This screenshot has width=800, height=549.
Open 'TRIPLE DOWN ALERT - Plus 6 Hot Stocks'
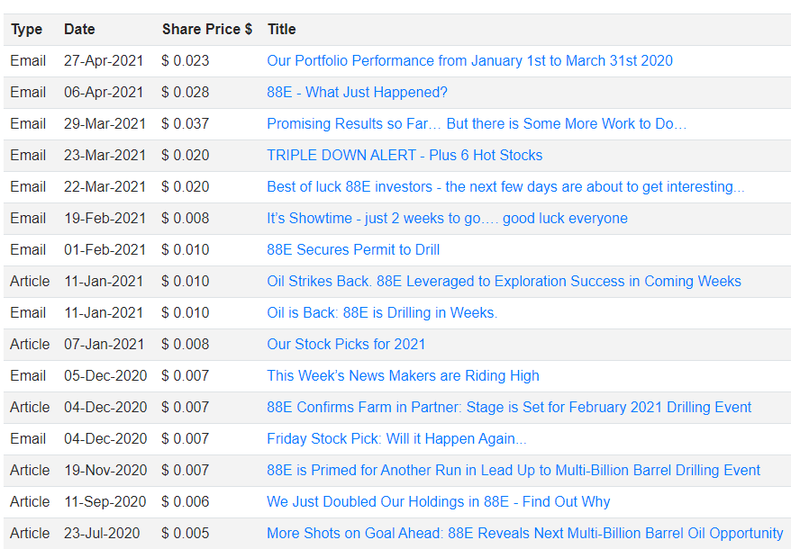[405, 155]
